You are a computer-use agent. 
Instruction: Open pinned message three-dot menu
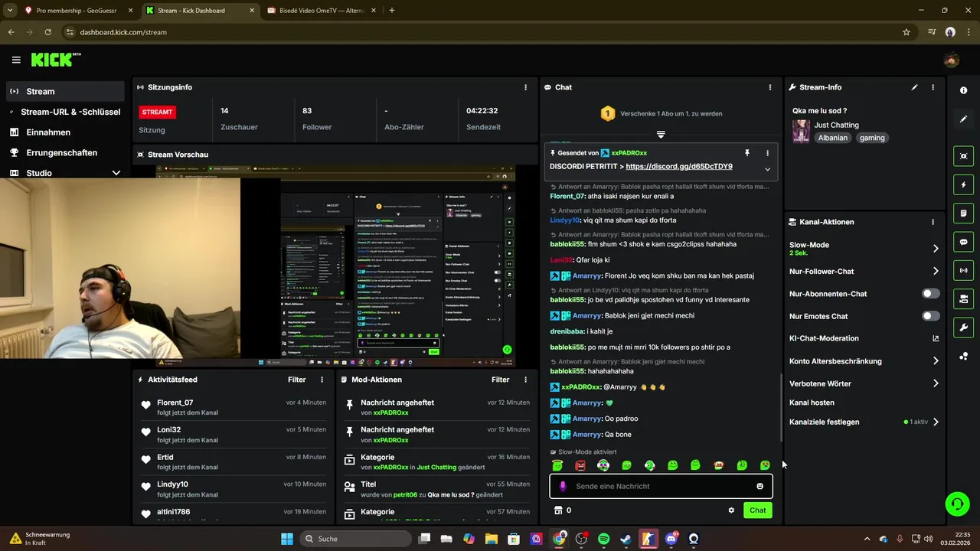click(x=767, y=153)
